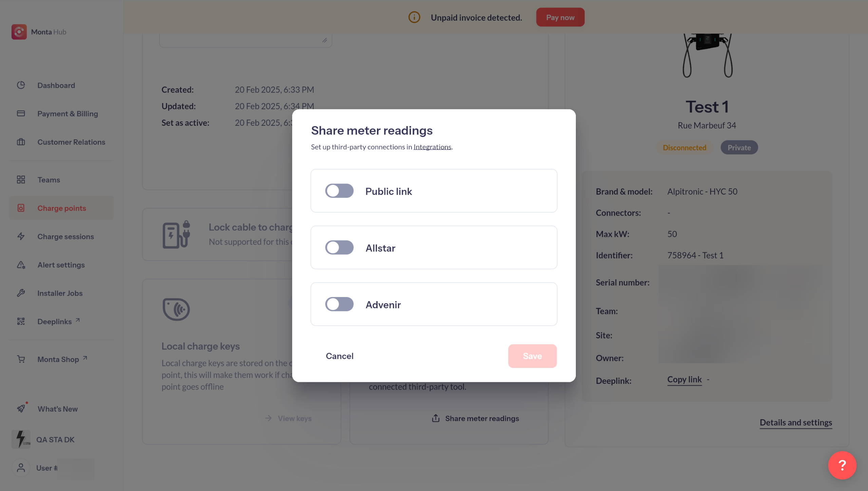868x491 pixels.
Task: Click the Installer Jobs label
Action: tap(60, 293)
